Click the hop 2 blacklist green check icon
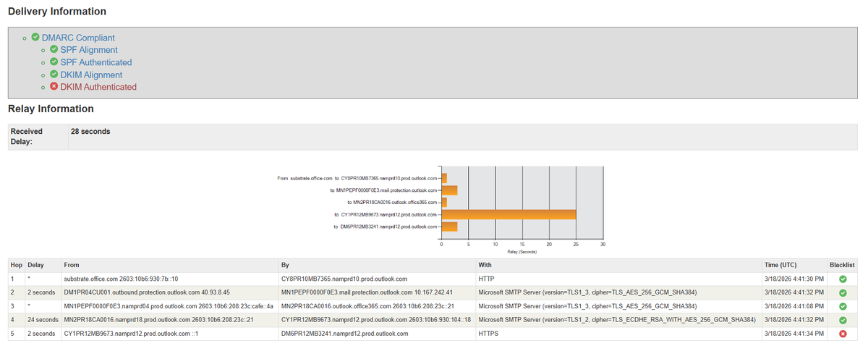The width and height of the screenshot is (868, 351). click(x=842, y=292)
